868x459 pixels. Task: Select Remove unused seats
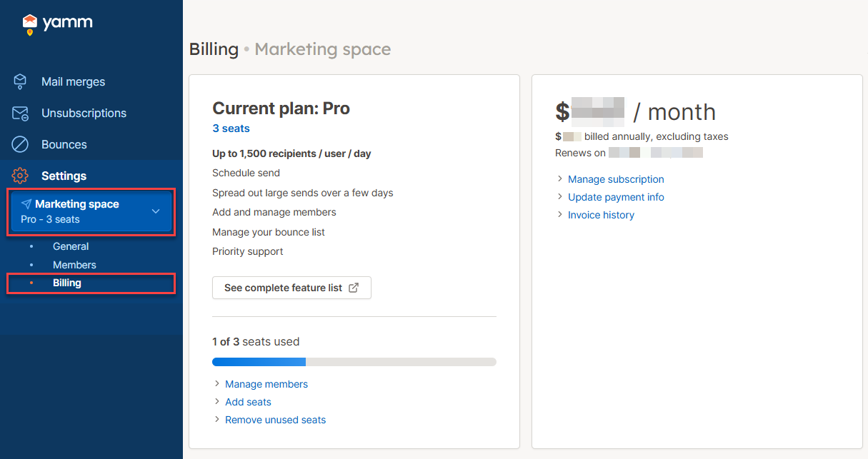tap(275, 420)
